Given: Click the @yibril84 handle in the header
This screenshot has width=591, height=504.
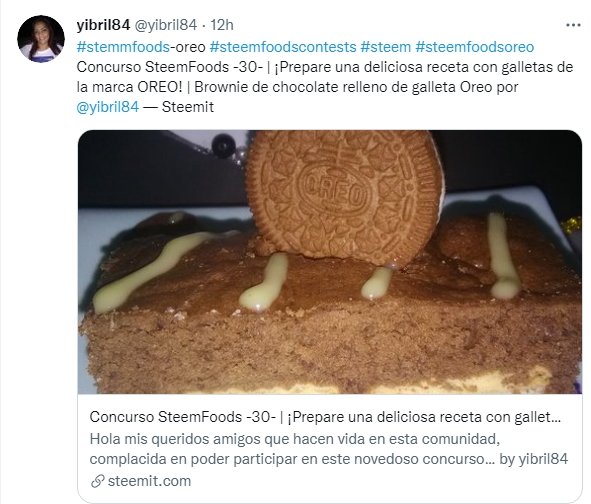Looking at the screenshot, I should pos(166,25).
